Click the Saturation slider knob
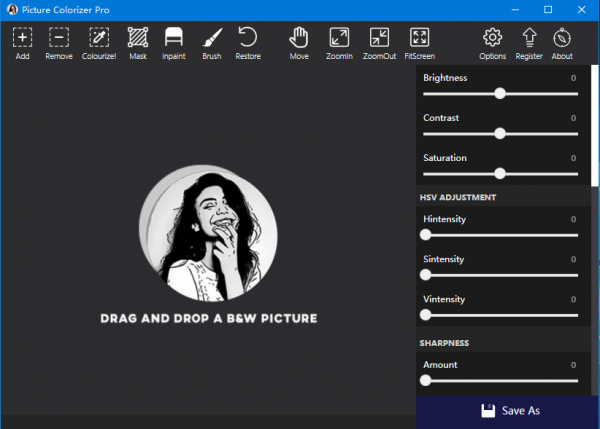 coord(500,174)
